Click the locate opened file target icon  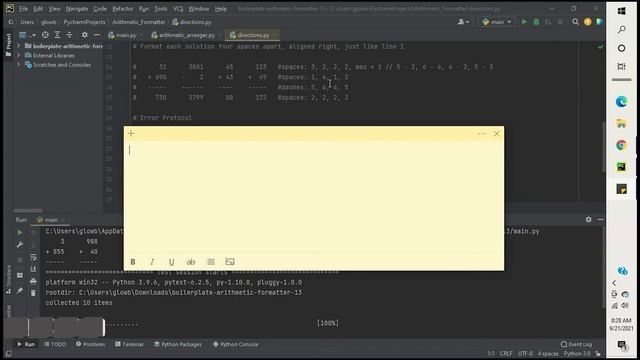tap(45, 35)
